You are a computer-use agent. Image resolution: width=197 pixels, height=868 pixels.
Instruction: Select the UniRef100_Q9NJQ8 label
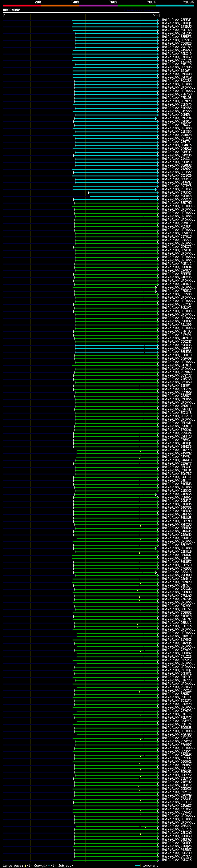[176, 410]
